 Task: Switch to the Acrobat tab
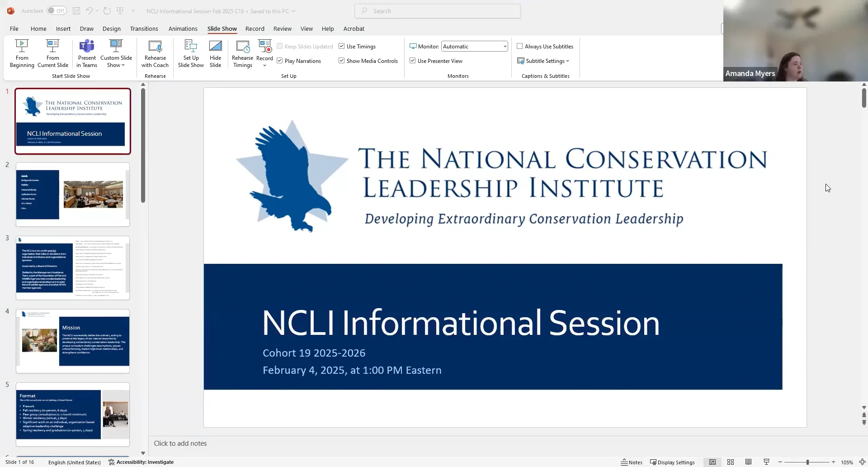[x=354, y=29]
